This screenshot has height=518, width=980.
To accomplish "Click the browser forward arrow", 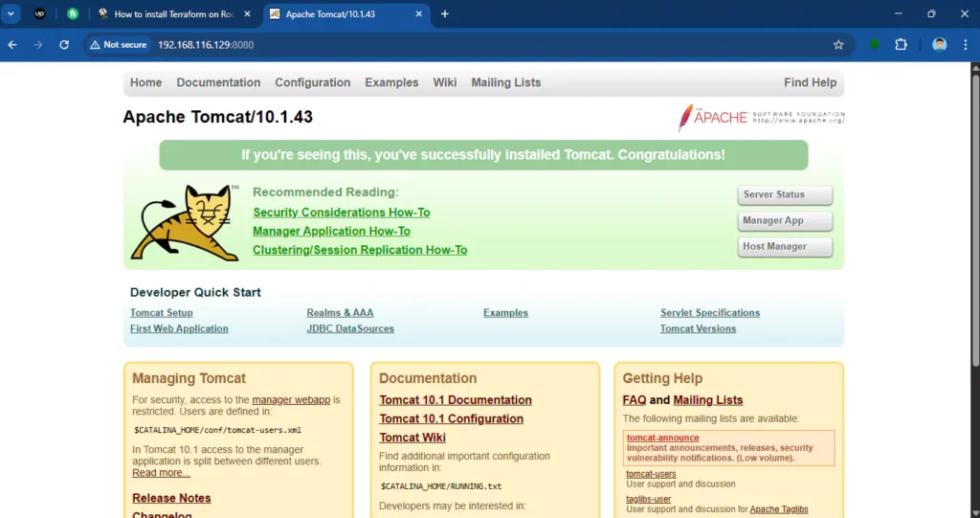I will 38,44.
